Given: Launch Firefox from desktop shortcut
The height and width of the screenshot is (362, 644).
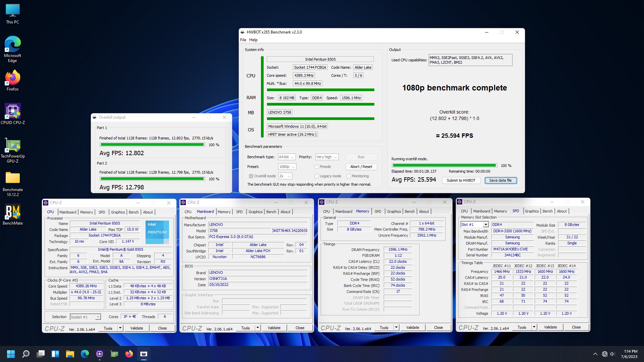Looking at the screenshot, I should (x=13, y=80).
